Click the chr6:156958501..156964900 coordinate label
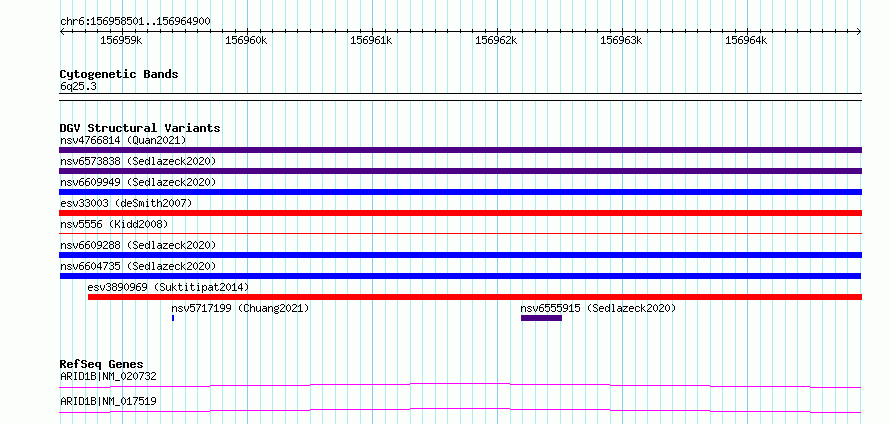890x424 pixels. pyautogui.click(x=135, y=22)
